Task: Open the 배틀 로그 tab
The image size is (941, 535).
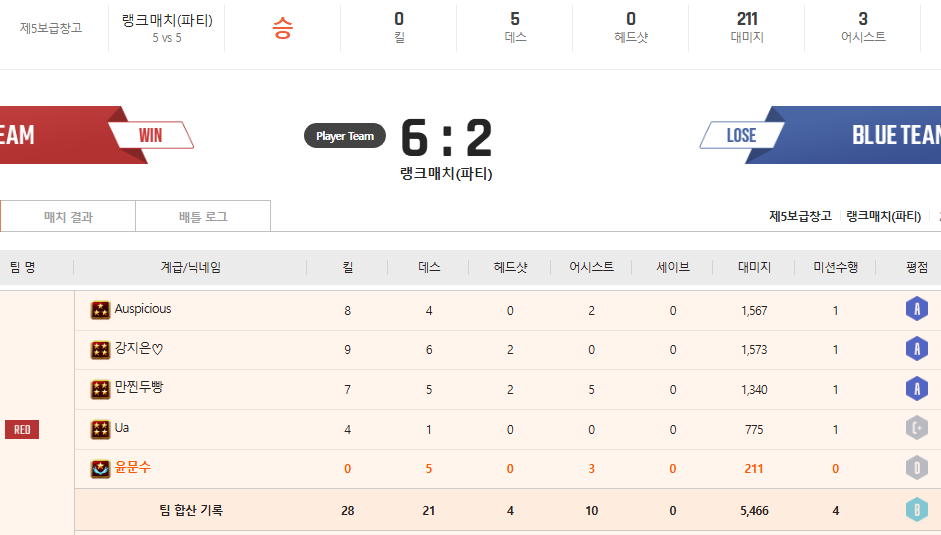Action: (203, 216)
